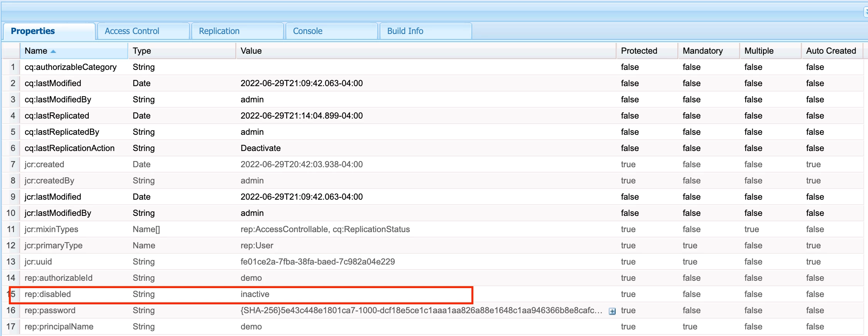Select the jcr:uuid property name
The image size is (868, 336).
[38, 261]
